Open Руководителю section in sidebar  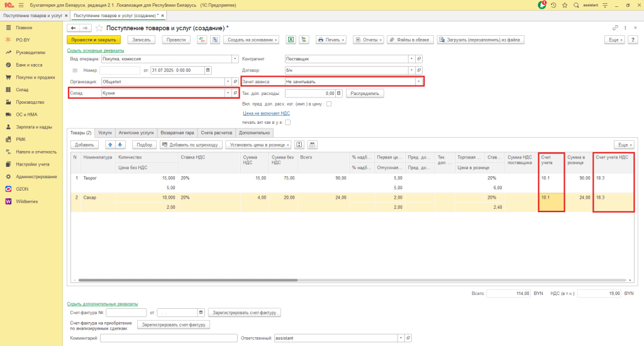[x=31, y=53]
